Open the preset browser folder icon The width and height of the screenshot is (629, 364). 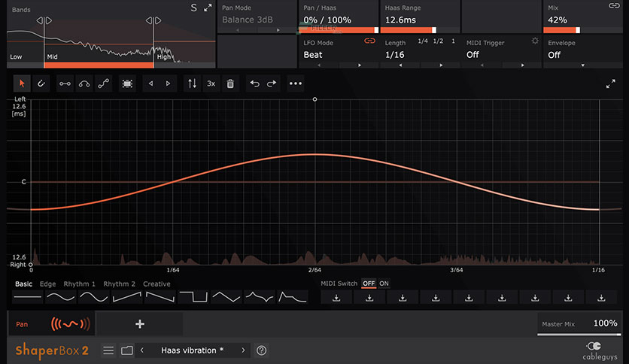coord(126,350)
